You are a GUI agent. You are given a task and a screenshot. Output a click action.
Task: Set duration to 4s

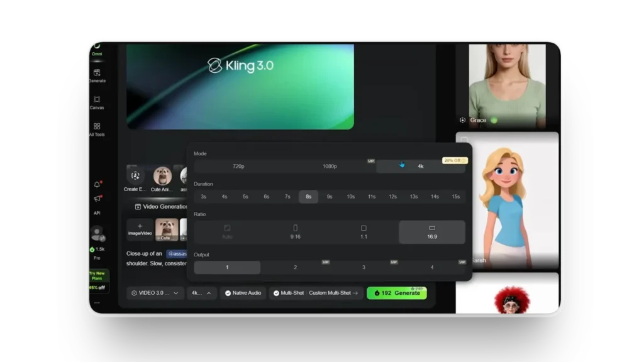click(225, 197)
